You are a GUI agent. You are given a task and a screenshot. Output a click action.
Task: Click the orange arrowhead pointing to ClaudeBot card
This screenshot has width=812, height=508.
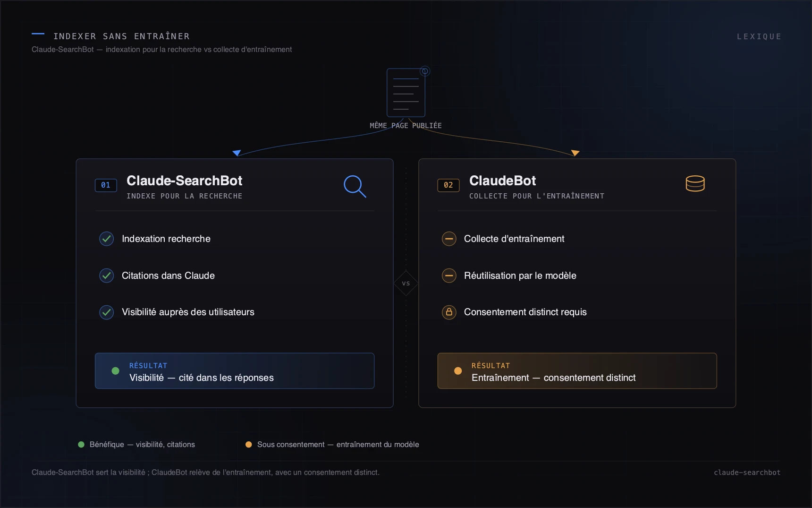pyautogui.click(x=575, y=153)
